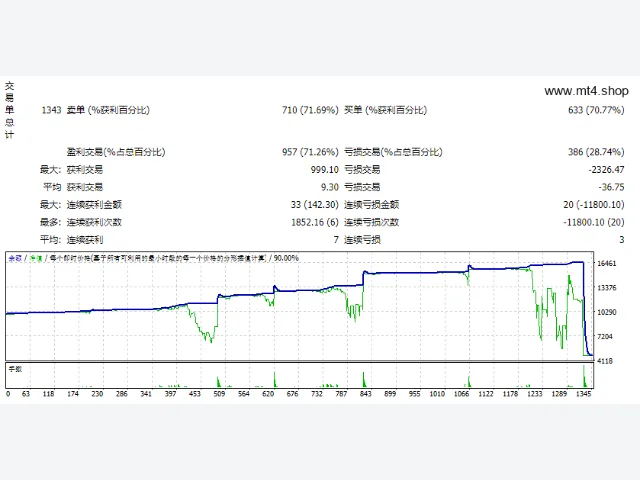Select the 连续获利次数 label
Viewport: 640px width, 480px height.
tap(94, 222)
